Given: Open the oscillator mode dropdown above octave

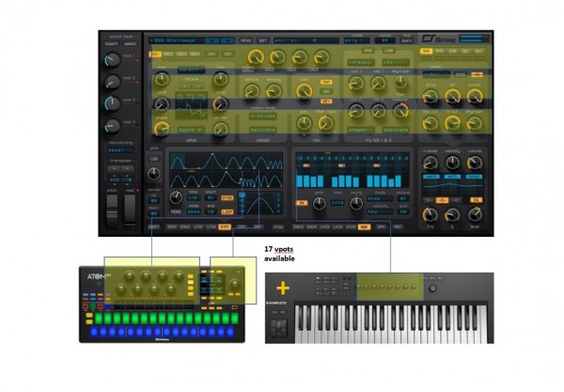Looking at the screenshot, I should [x=192, y=71].
